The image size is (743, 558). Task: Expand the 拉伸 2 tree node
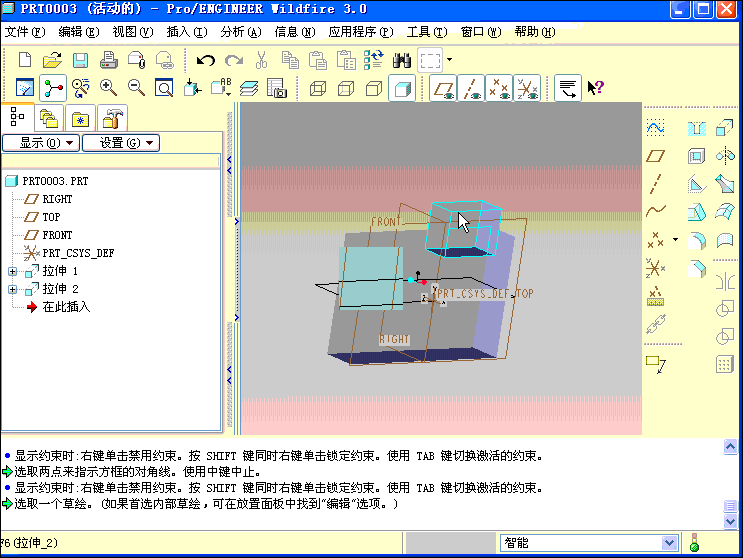(x=12, y=289)
